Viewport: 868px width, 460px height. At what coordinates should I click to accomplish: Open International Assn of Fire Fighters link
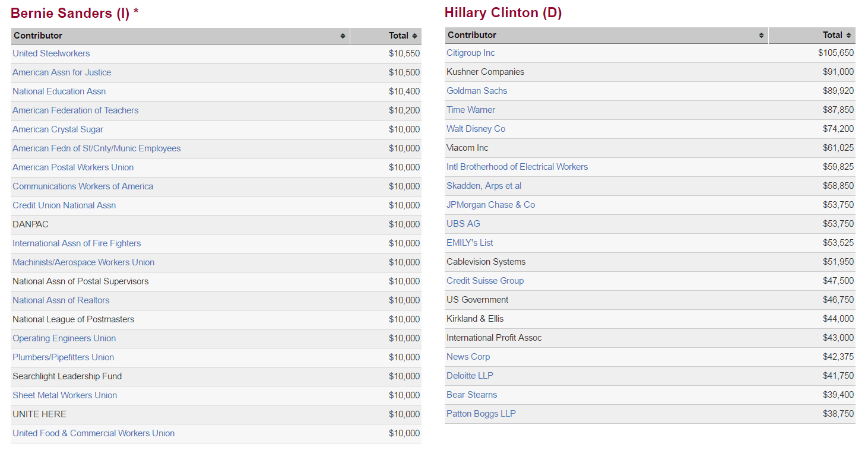click(77, 243)
